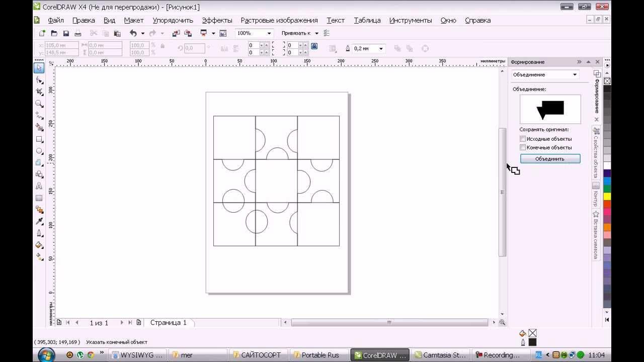Select the Interactive Fill tool
Screen dimensions: 644x362
click(x=39, y=257)
